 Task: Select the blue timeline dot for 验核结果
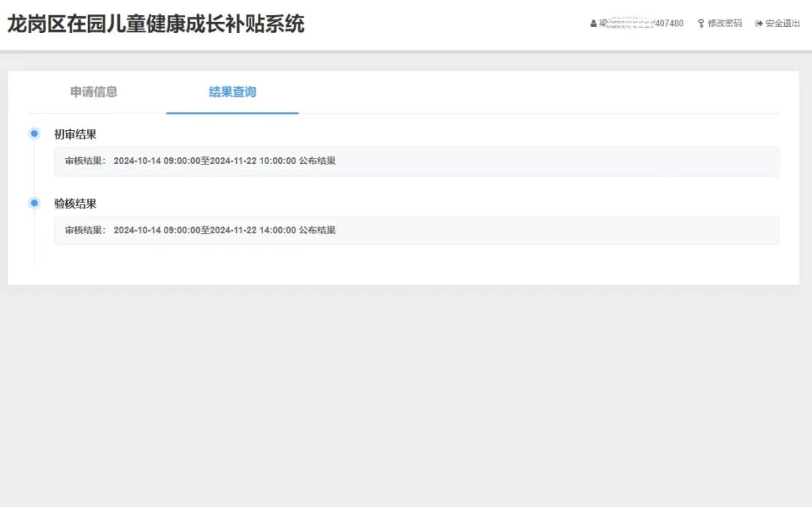click(x=34, y=203)
